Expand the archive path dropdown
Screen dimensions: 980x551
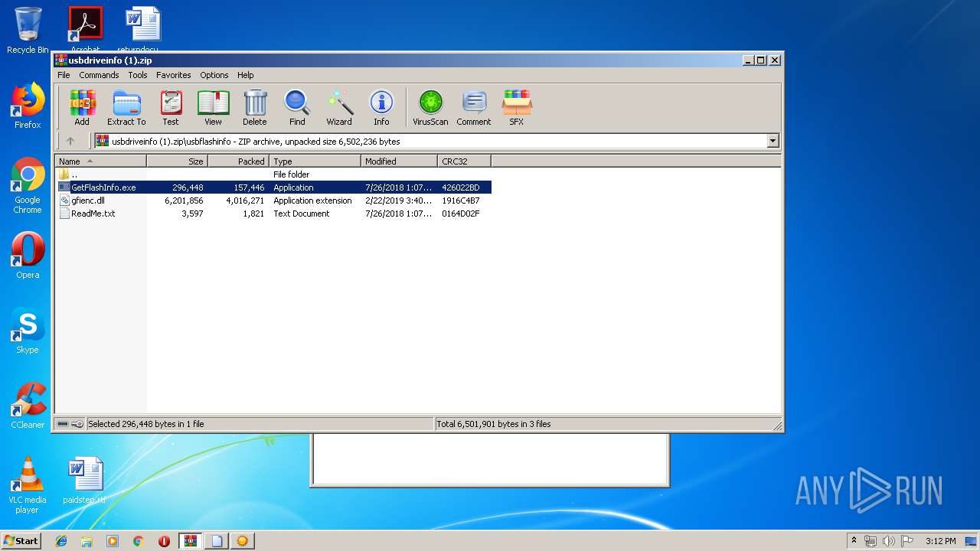773,141
